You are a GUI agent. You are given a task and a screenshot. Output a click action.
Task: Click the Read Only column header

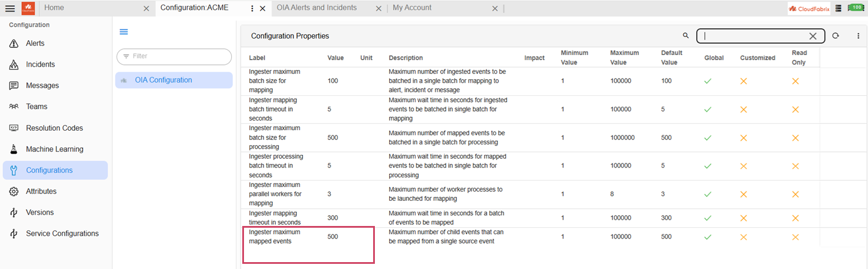click(800, 57)
